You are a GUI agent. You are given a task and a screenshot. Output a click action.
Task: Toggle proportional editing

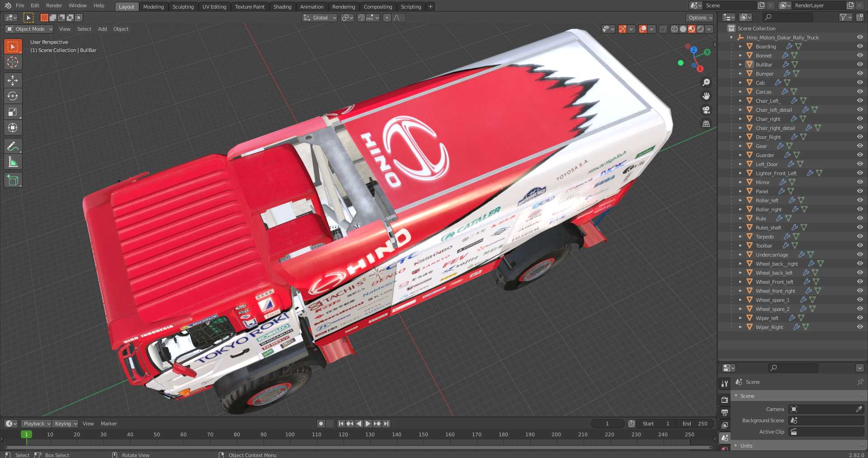coord(387,18)
